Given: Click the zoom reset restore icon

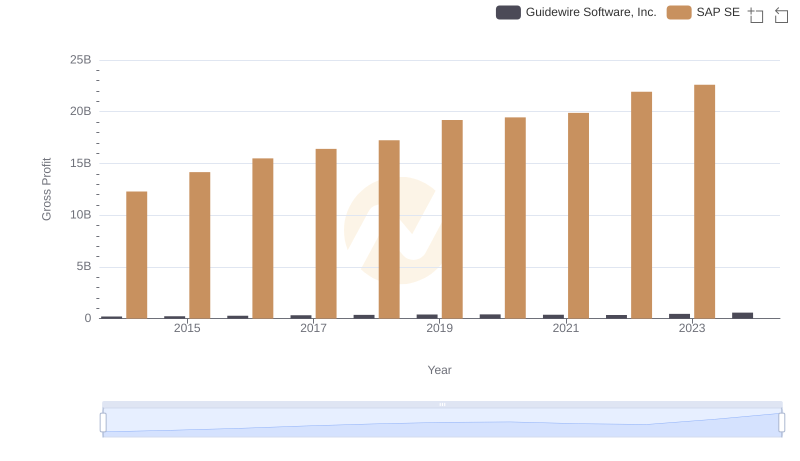Looking at the screenshot, I should point(781,15).
